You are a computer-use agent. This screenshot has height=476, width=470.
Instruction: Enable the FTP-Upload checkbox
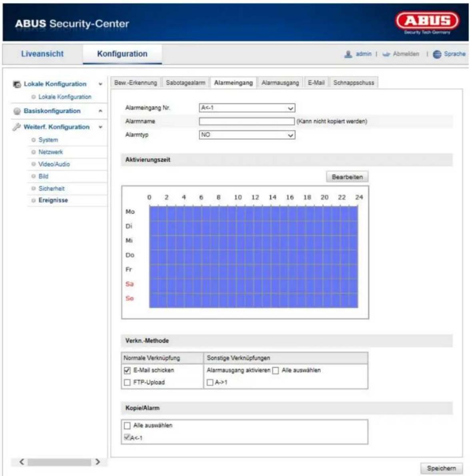coord(127,383)
